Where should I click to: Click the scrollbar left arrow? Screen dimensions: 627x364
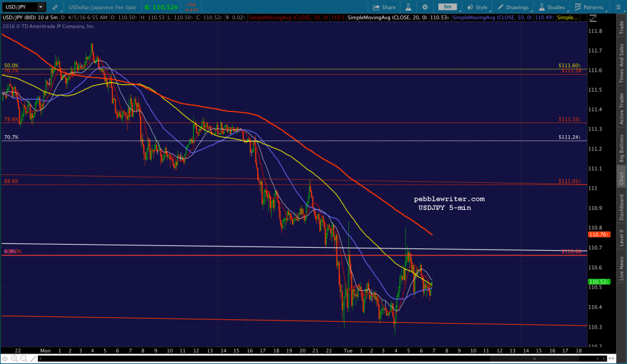pyautogui.click(x=40, y=358)
